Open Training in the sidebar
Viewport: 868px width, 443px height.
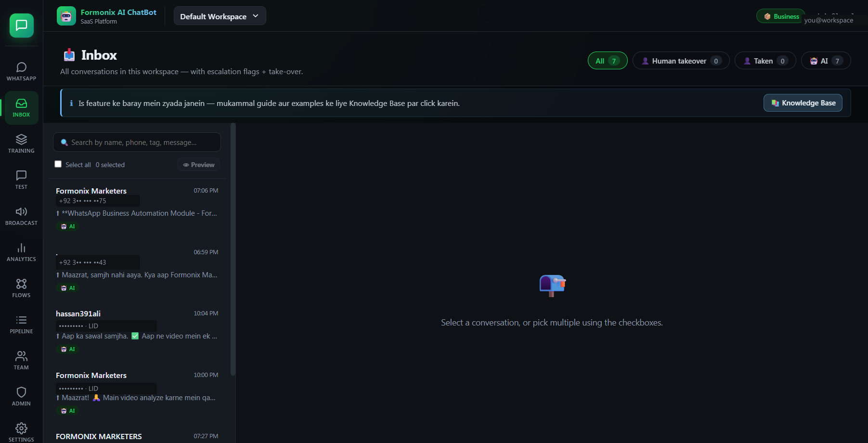tap(21, 143)
